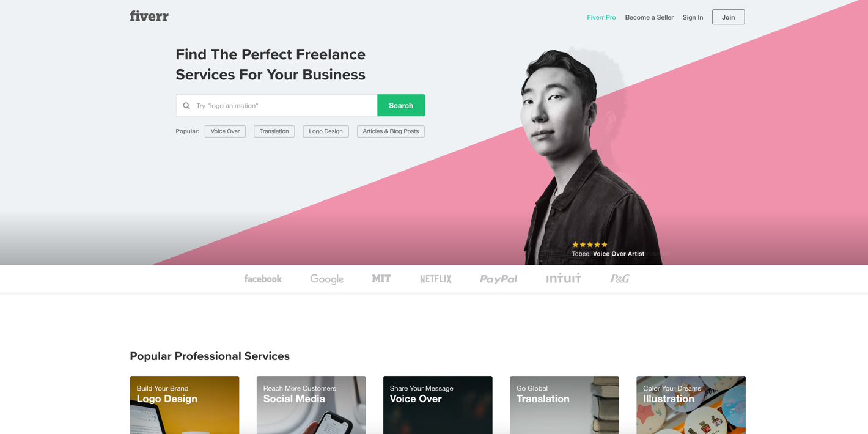Click the MIT logo
The height and width of the screenshot is (434, 868).
[x=381, y=279]
